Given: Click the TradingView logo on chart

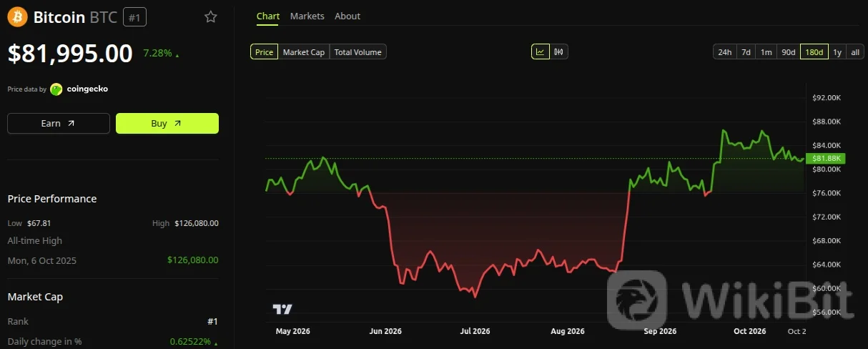Looking at the screenshot, I should tap(282, 309).
